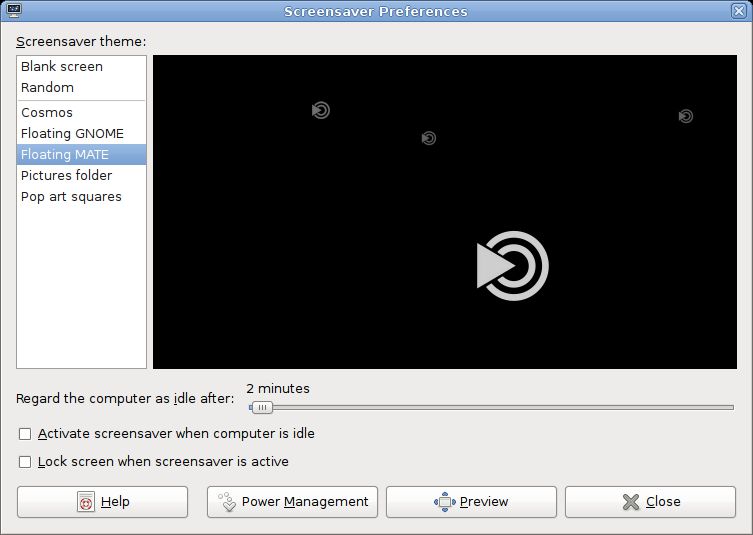Click the Preview button
This screenshot has width=753, height=535.
471,502
